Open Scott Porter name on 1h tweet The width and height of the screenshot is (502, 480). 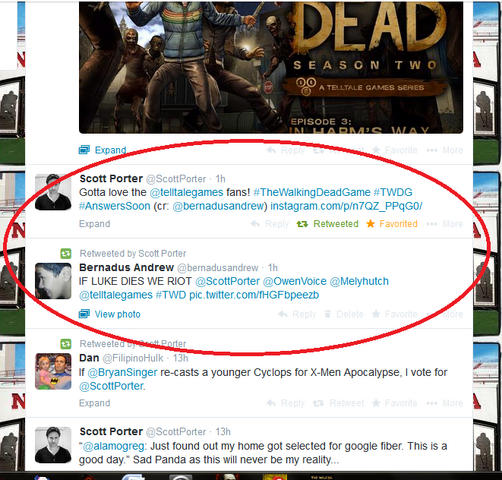[111, 179]
